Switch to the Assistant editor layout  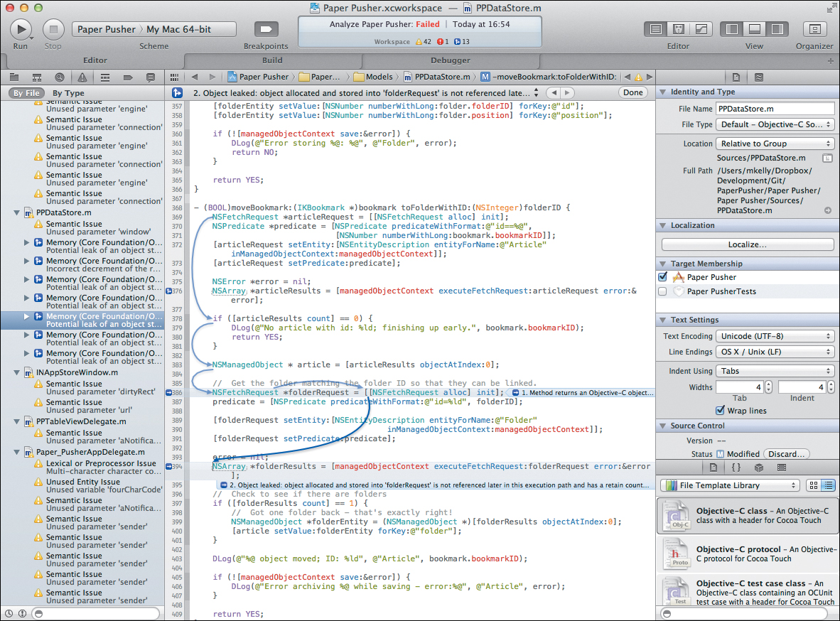click(x=678, y=29)
